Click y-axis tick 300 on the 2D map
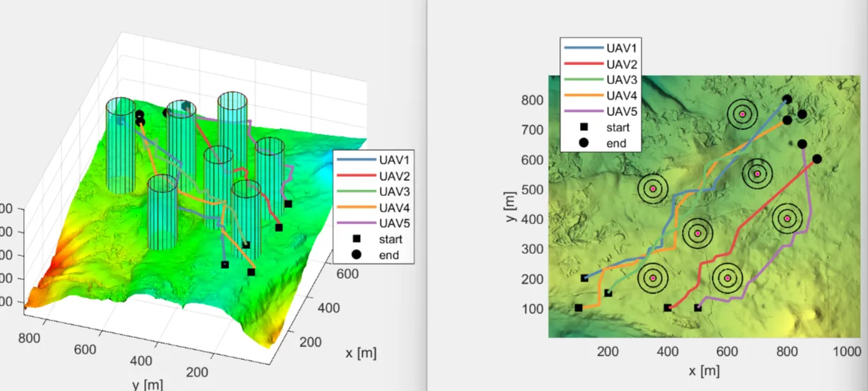This screenshot has height=391, width=868. 533,249
